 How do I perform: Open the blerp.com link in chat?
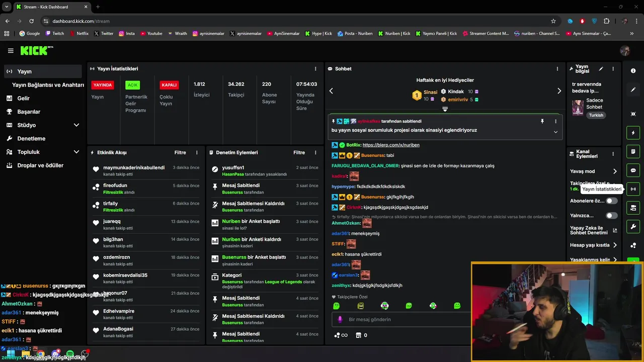point(391,145)
